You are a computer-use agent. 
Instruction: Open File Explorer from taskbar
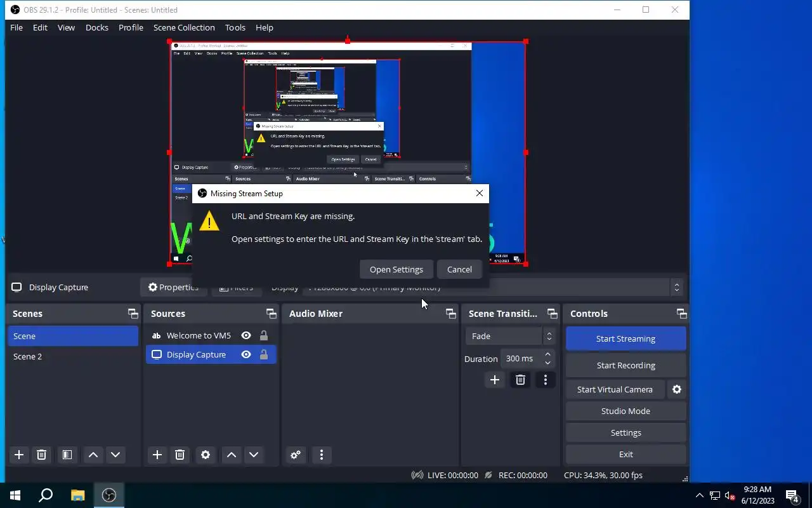click(x=77, y=495)
